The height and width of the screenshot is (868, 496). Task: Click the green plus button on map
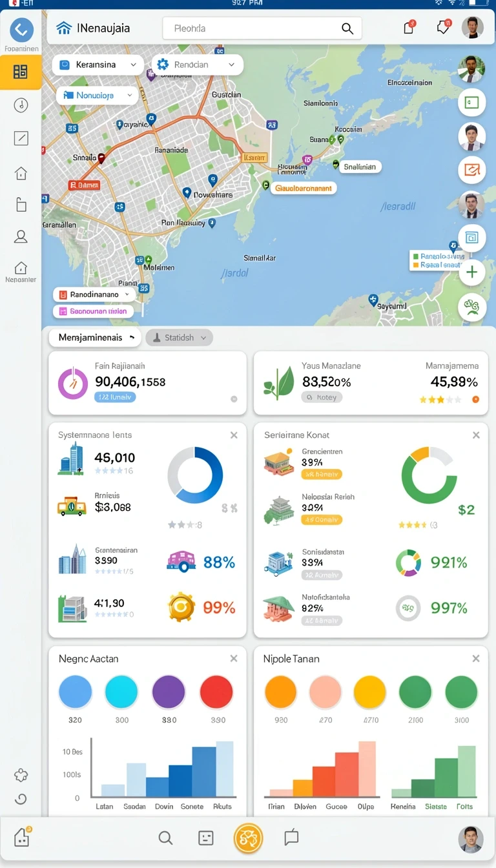pos(471,272)
